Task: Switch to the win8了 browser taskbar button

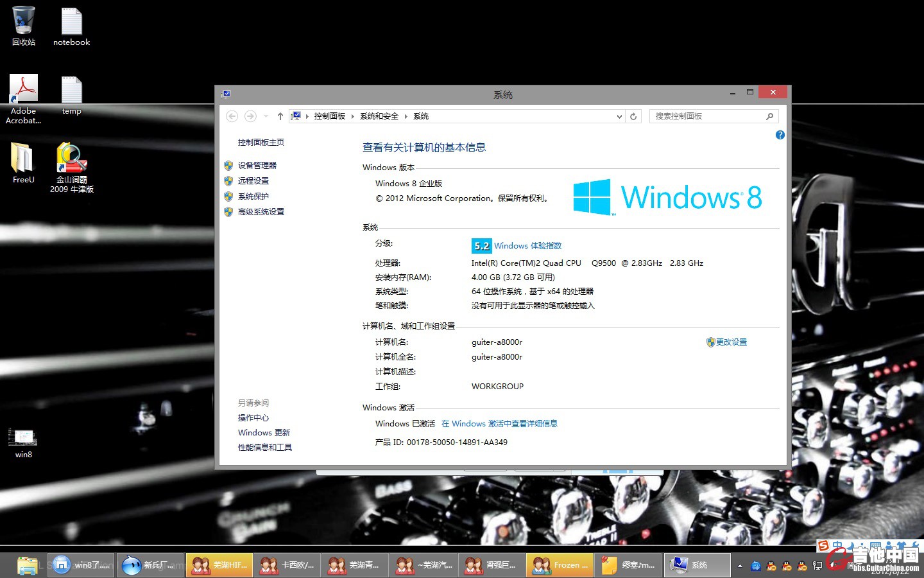Action: coord(81,565)
